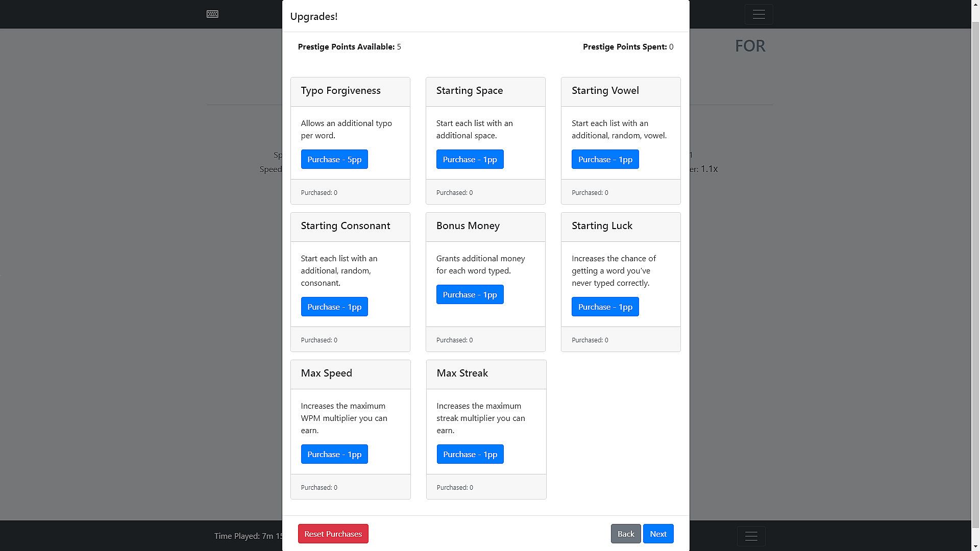Go back with the Back button
Viewport: 980px width, 551px height.
(x=626, y=534)
